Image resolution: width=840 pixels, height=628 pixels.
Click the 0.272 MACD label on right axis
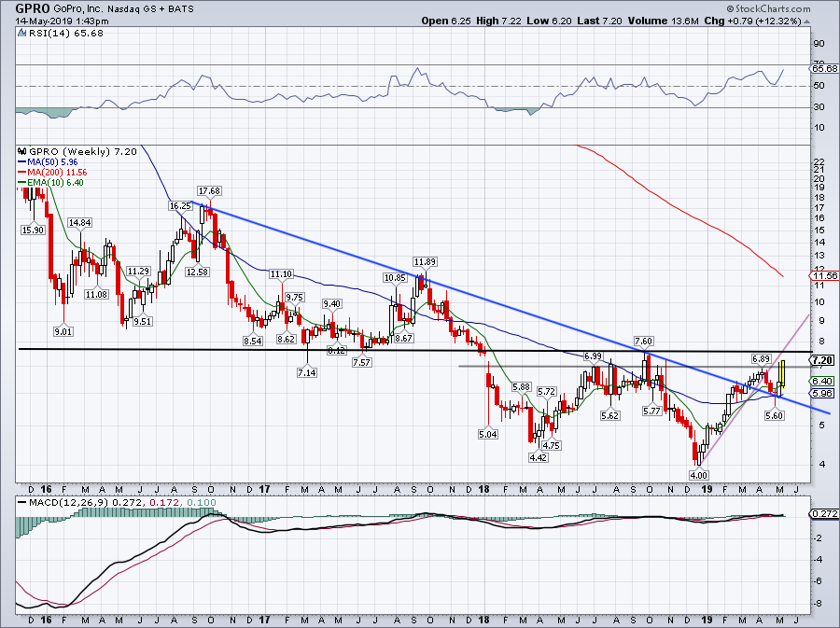pyautogui.click(x=824, y=513)
